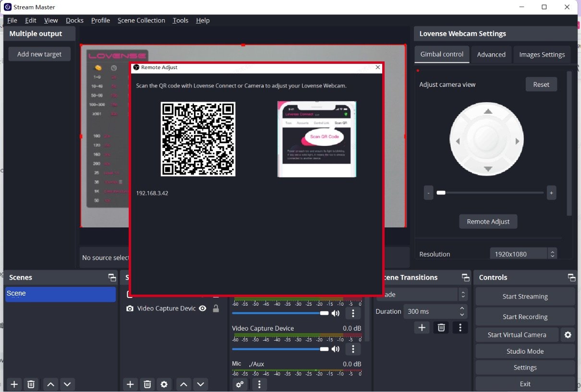
Task: Adjust the volume slider above Video Capture Device
Action: pos(280,313)
